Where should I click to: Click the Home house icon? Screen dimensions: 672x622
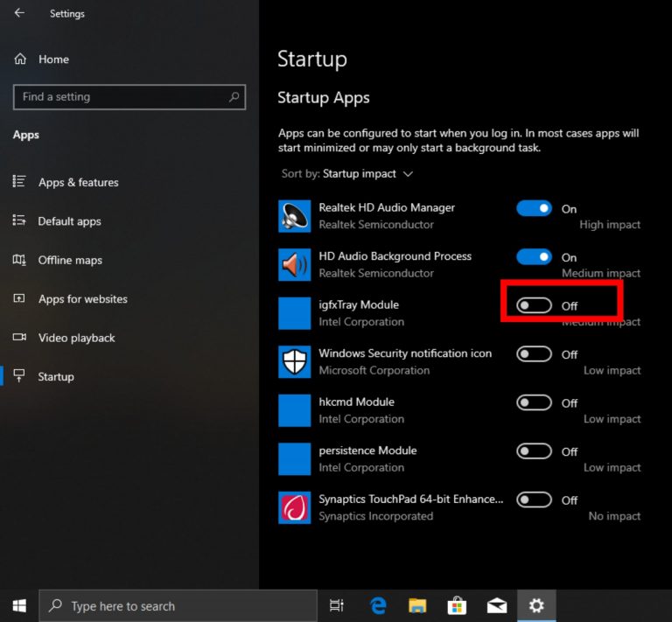tap(20, 59)
